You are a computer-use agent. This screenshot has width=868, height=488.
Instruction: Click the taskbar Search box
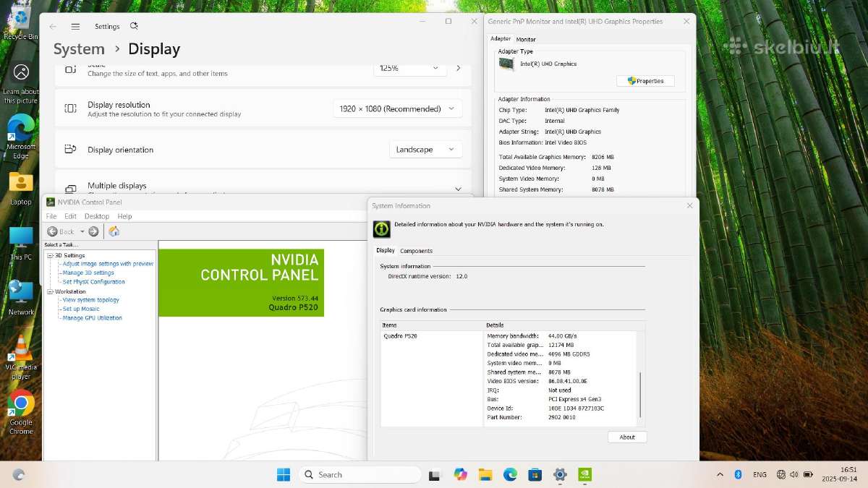359,475
